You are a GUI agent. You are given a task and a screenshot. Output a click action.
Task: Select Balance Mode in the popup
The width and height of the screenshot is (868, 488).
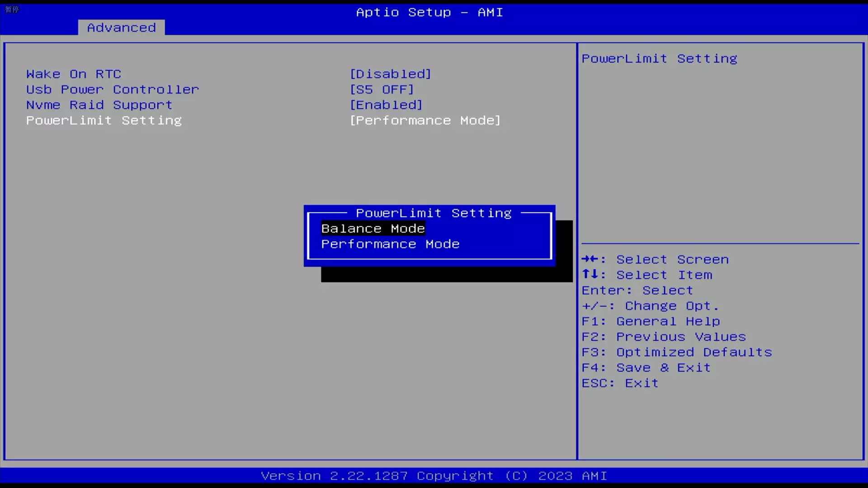tap(373, 229)
